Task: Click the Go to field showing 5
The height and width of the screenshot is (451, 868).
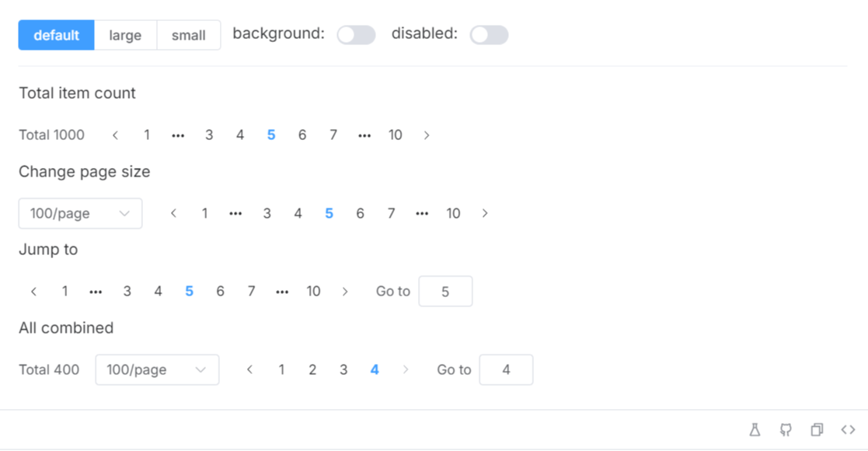Action: [x=445, y=292]
